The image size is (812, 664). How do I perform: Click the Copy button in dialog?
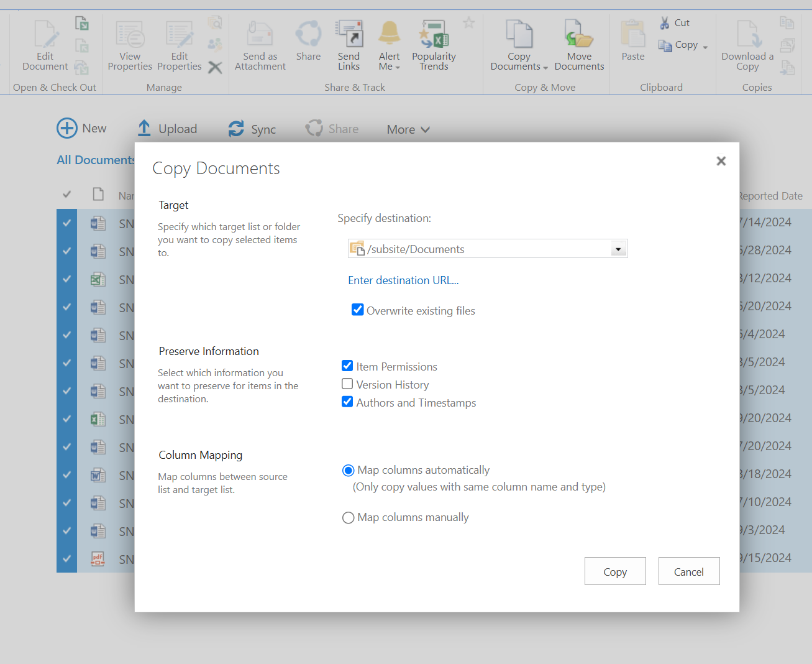[x=615, y=571]
